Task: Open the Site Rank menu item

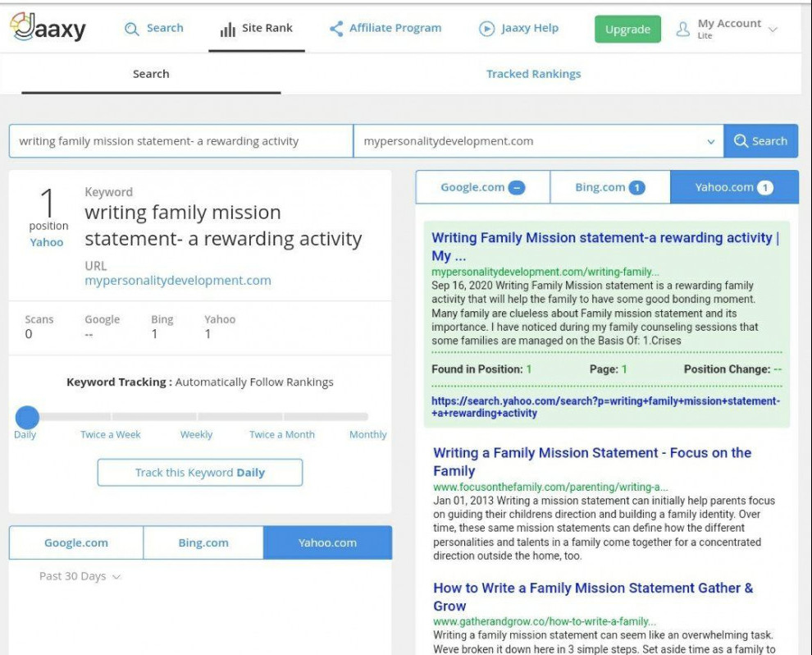Action: tap(257, 29)
